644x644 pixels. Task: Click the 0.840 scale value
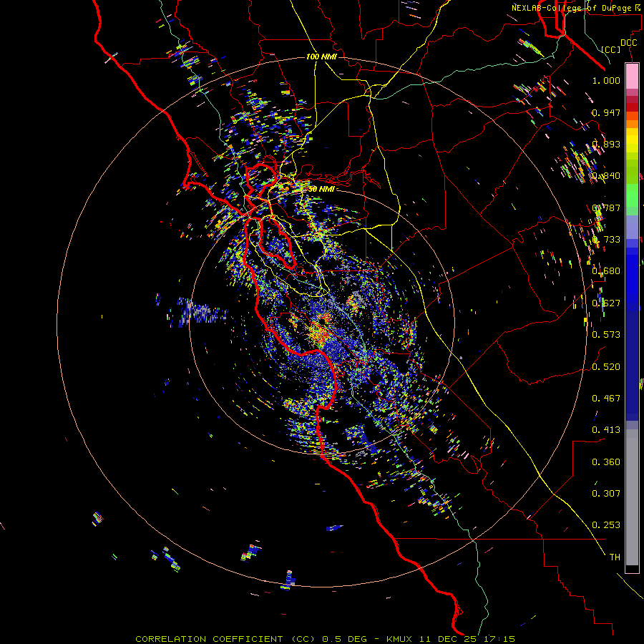pos(606,176)
